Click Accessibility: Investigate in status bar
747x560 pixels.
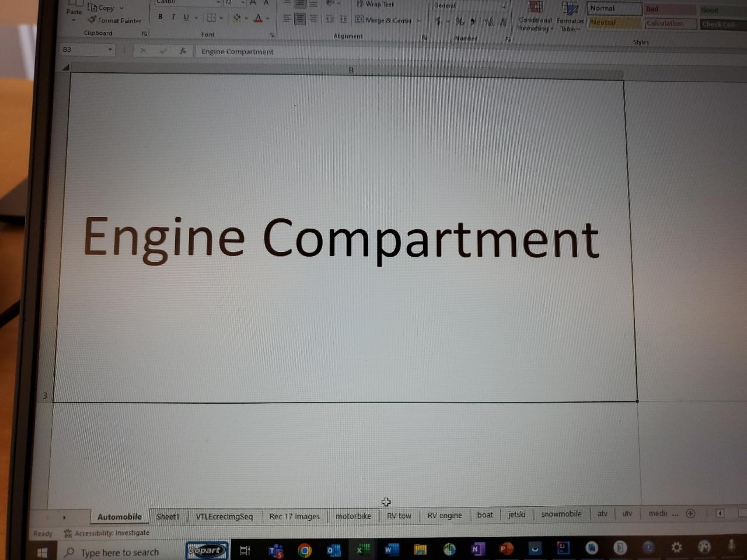(106, 533)
